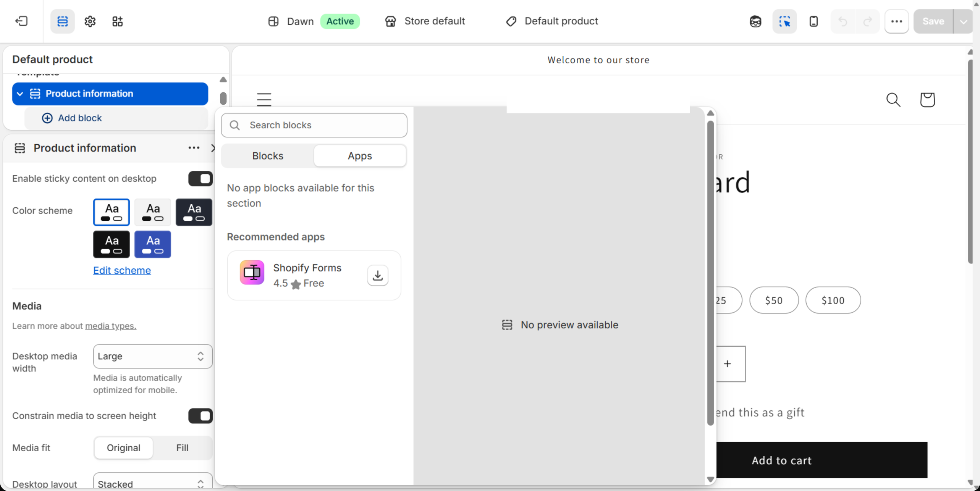The width and height of the screenshot is (980, 491).
Task: Open the store hamburger menu icon
Action: [264, 99]
